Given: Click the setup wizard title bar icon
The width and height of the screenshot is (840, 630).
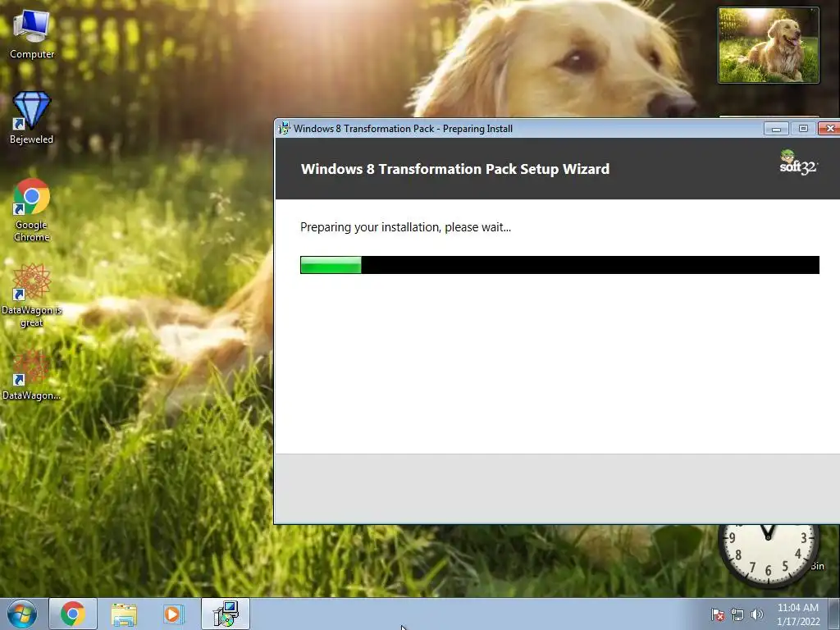Looking at the screenshot, I should coord(285,129).
